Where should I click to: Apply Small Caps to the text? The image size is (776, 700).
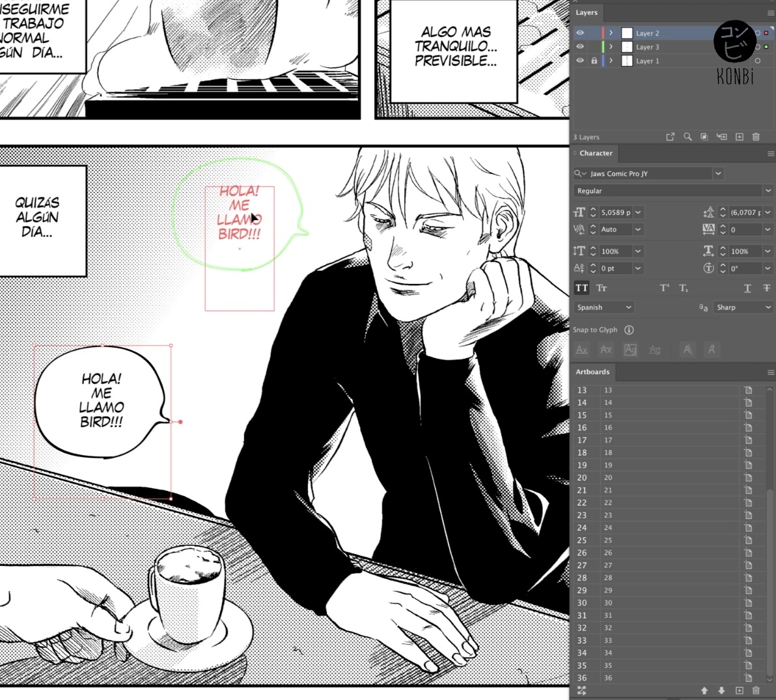602,288
